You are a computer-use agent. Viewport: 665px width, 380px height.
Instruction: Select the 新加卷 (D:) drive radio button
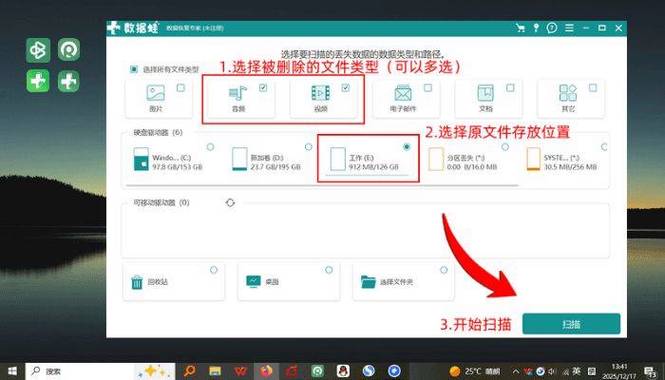pos(308,147)
